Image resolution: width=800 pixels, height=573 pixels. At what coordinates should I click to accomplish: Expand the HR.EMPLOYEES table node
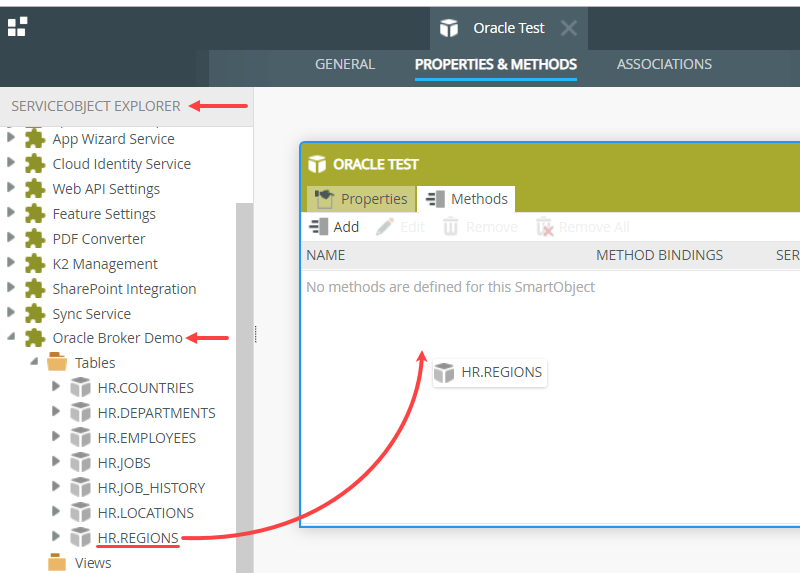[x=56, y=436]
